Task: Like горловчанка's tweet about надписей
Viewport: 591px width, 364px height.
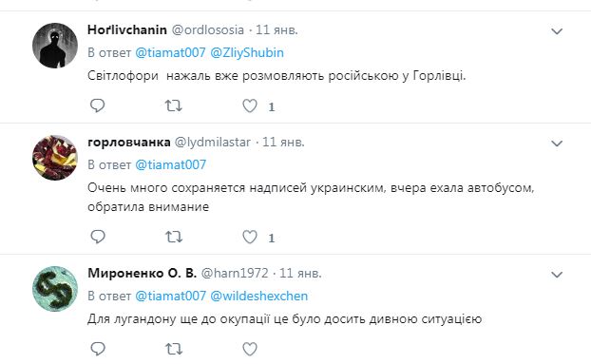Action: (x=250, y=237)
